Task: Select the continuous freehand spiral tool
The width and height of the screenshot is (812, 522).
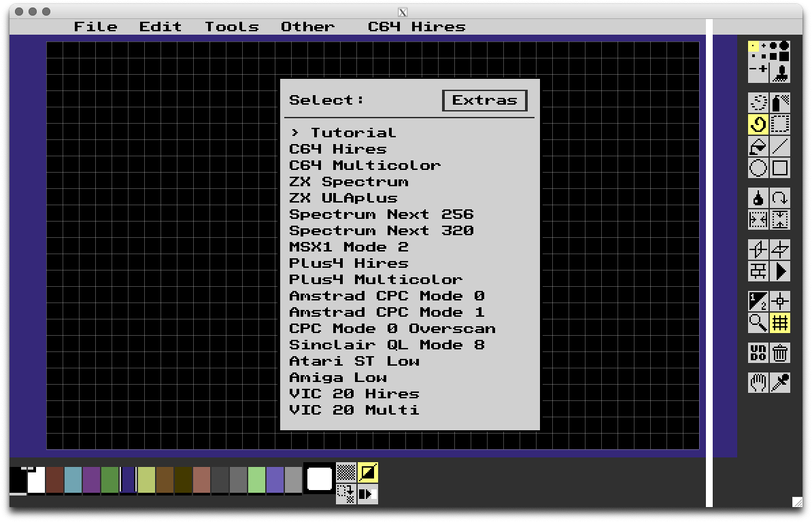Action: [x=758, y=124]
